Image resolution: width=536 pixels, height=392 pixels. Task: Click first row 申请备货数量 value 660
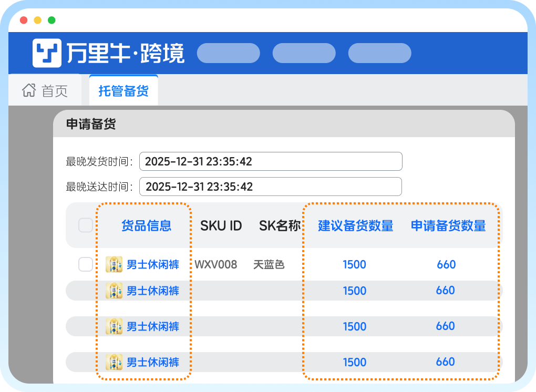[x=446, y=264]
